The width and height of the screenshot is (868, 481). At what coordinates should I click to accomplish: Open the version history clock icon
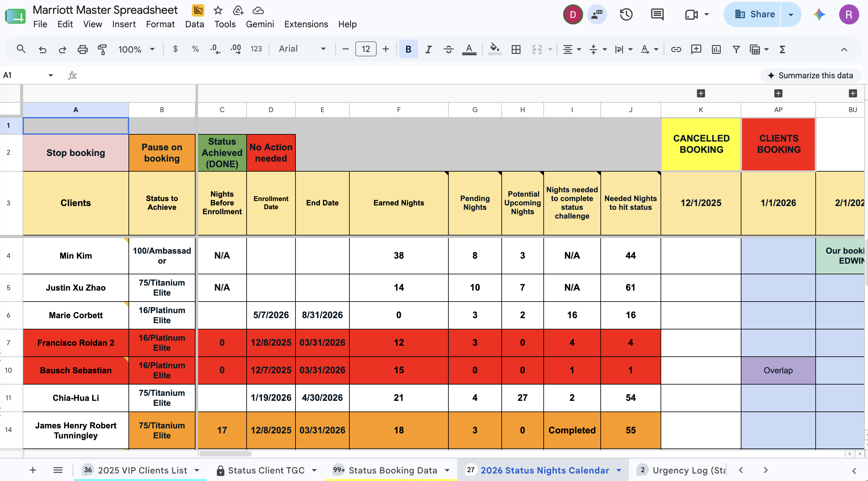point(626,14)
